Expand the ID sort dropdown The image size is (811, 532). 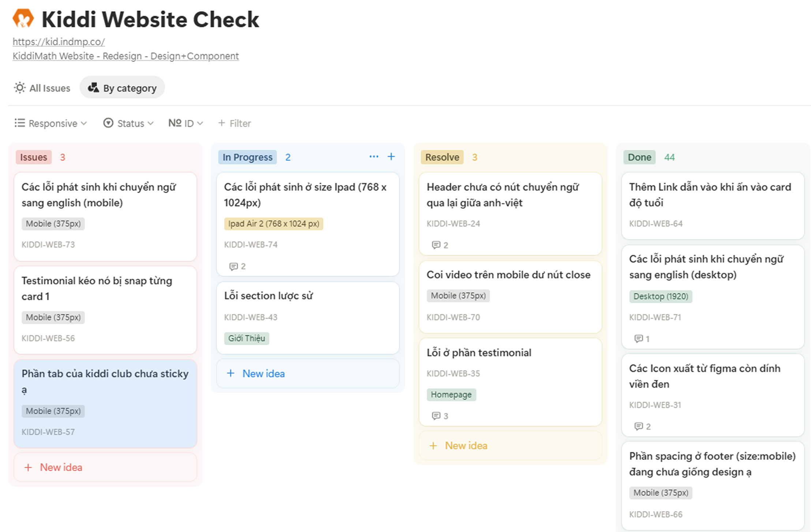[x=186, y=123]
